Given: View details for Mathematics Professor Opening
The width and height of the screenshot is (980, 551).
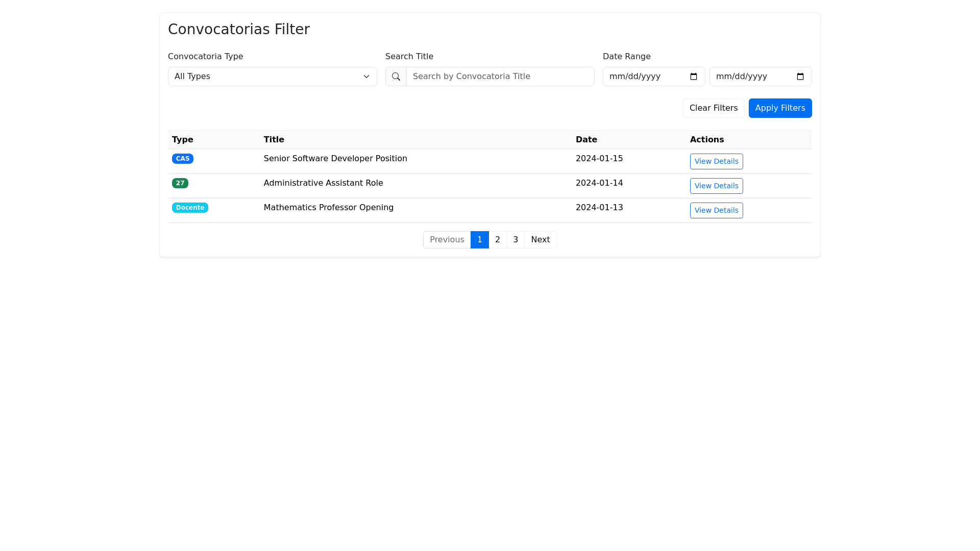Looking at the screenshot, I should tap(716, 210).
